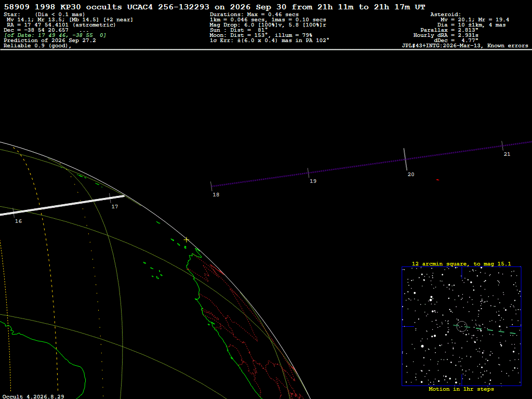Screen dimensions: 532x399
Task: Select the tall hour 20 tick marker
Action: click(405, 159)
